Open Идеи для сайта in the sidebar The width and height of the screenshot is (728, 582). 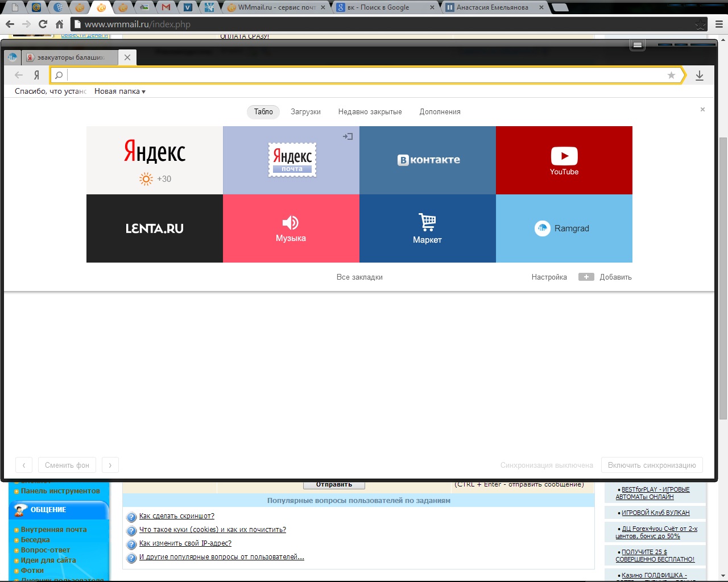[x=48, y=560]
